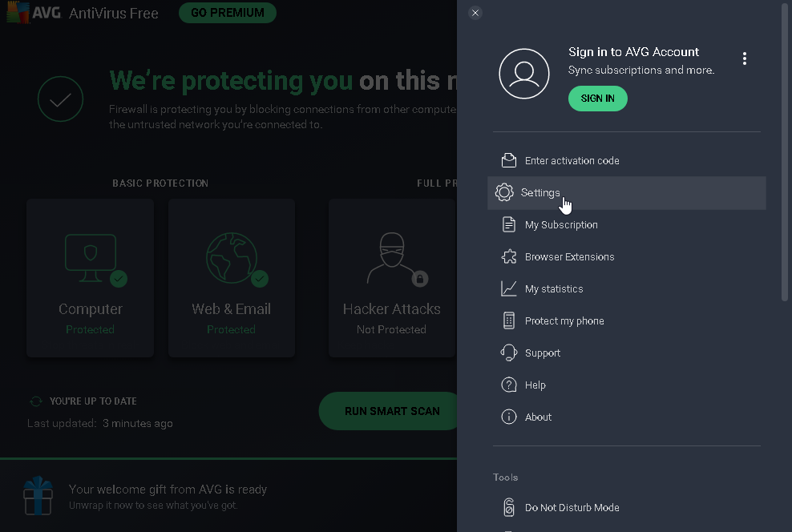Close the side menu panel

point(475,13)
